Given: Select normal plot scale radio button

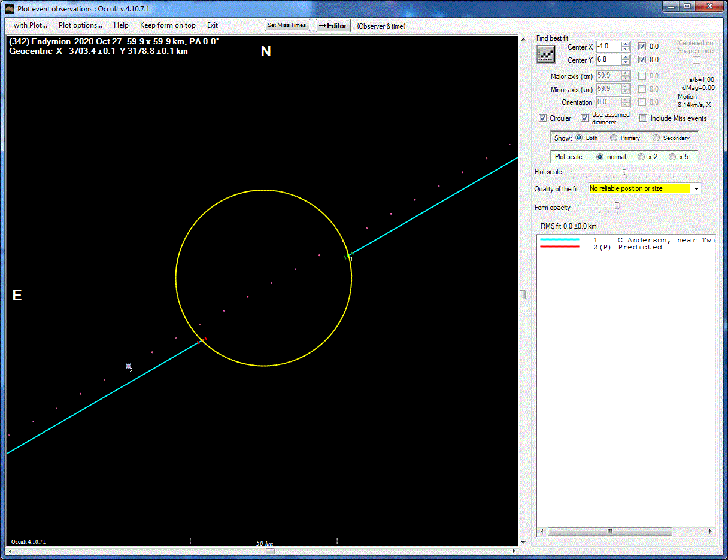Looking at the screenshot, I should (x=600, y=157).
